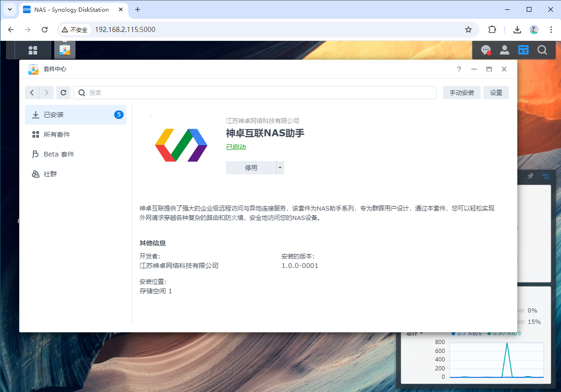Viewport: 561px width, 392px height.
Task: Open the DSM notifications chat bubble icon
Action: tap(486, 50)
